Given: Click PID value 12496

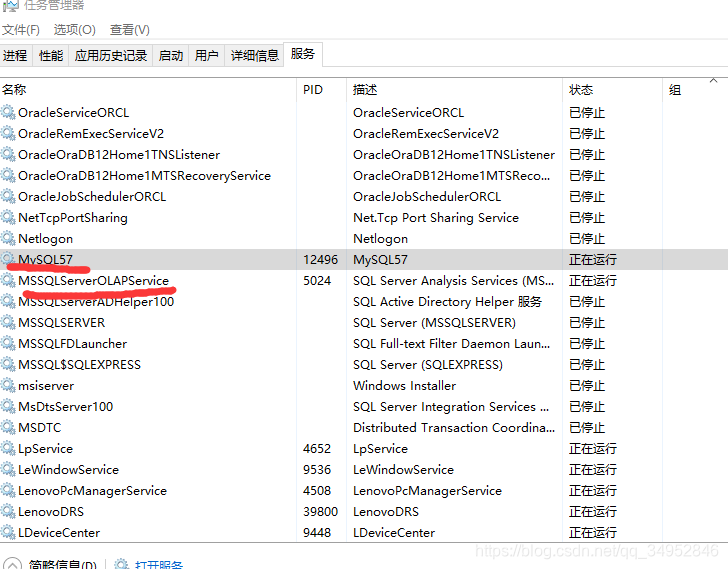Looking at the screenshot, I should [320, 259].
